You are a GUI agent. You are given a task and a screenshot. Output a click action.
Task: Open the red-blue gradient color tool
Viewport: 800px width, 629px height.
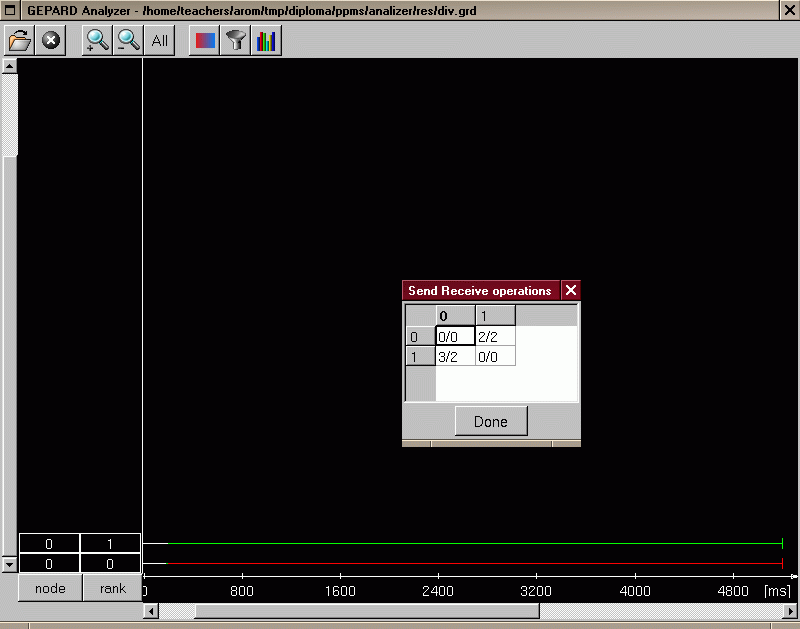pyautogui.click(x=204, y=41)
